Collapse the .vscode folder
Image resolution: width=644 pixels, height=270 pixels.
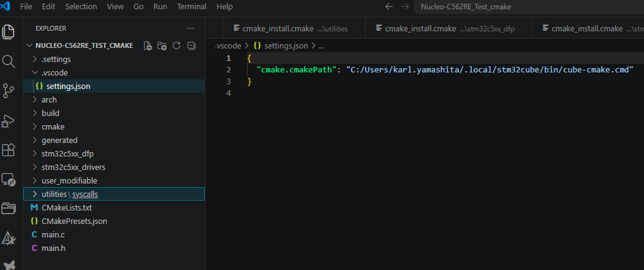(x=114, y=73)
